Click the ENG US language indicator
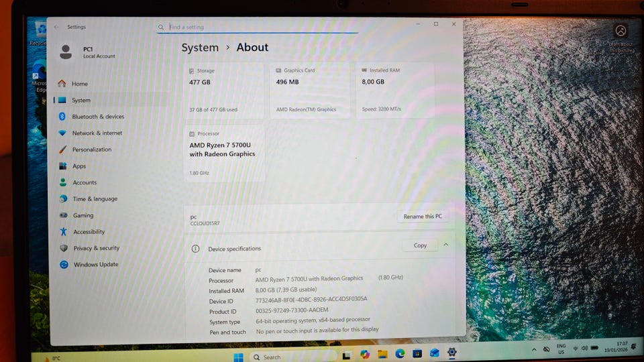644x362 pixels. point(561,349)
